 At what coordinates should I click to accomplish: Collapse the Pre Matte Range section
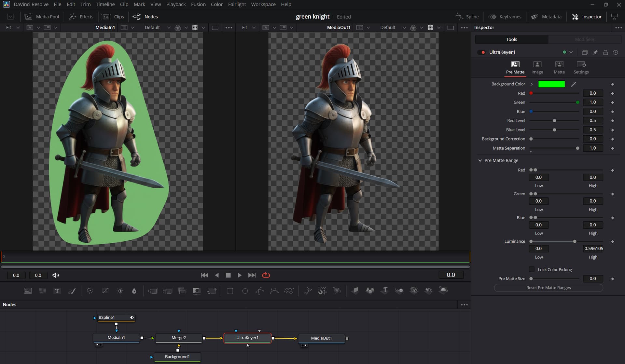tap(480, 160)
